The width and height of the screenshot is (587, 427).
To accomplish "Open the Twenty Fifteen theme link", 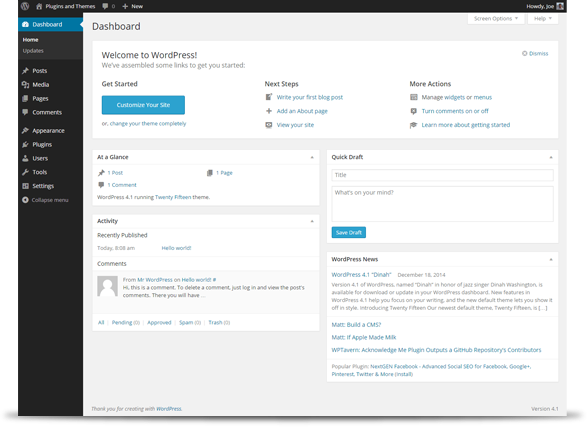I will pos(173,197).
